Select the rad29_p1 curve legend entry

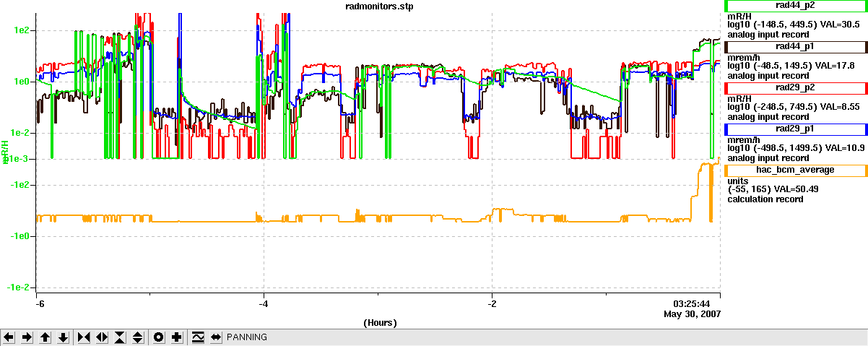click(x=796, y=129)
